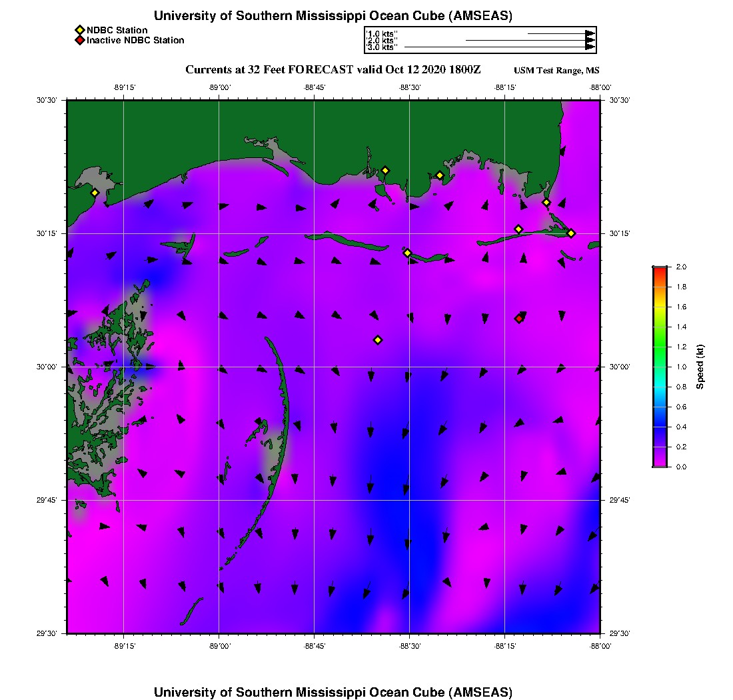Click the 1.0 tick label on the speed colorbar
733x700 pixels.
pos(681,367)
